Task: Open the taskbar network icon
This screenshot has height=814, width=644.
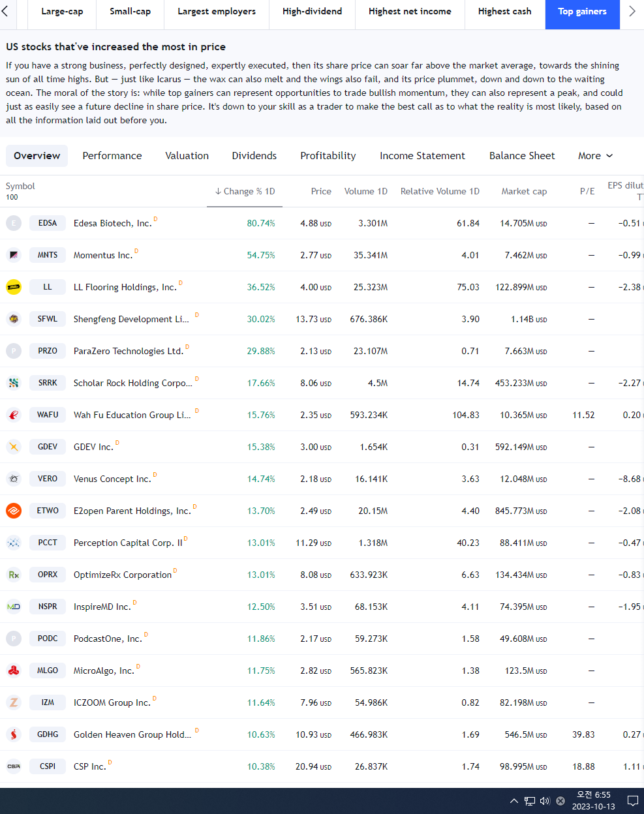Action: point(530,801)
